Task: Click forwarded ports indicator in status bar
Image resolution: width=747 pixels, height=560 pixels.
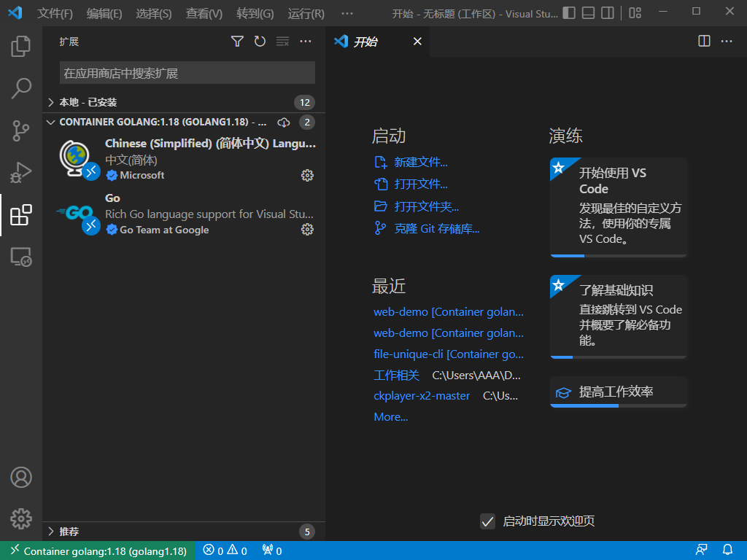Action: [x=273, y=551]
